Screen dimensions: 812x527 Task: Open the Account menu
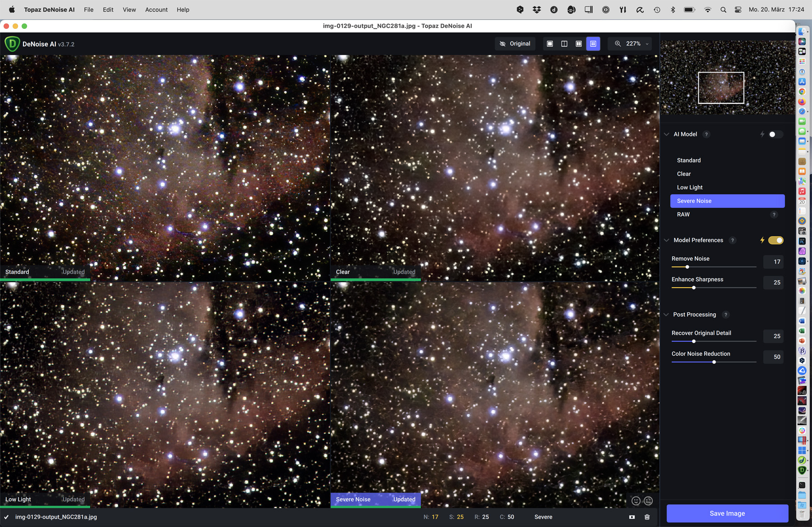click(x=156, y=9)
